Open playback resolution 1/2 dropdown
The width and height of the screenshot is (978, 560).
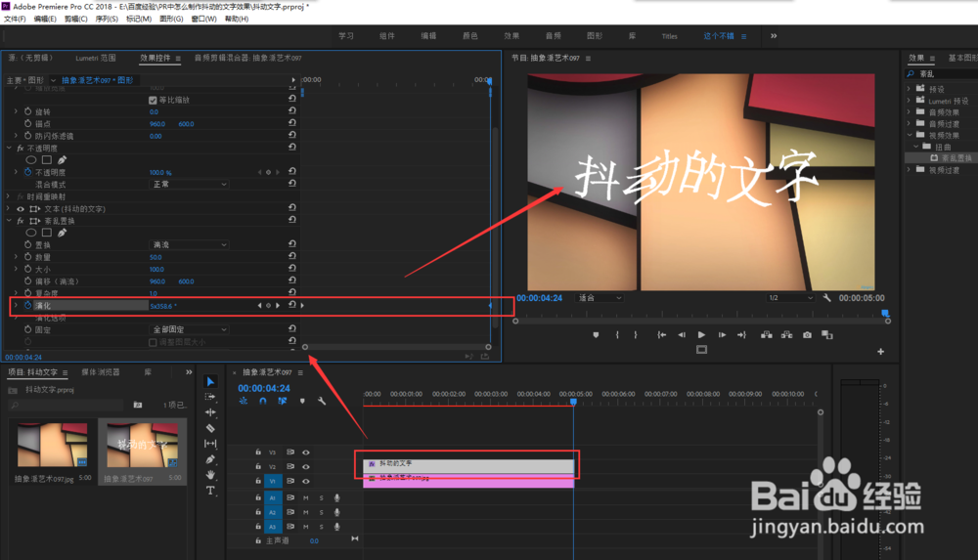tap(790, 298)
